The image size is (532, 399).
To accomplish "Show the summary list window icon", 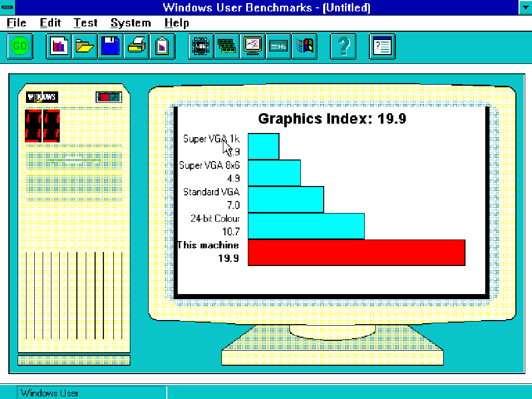I will point(382,46).
